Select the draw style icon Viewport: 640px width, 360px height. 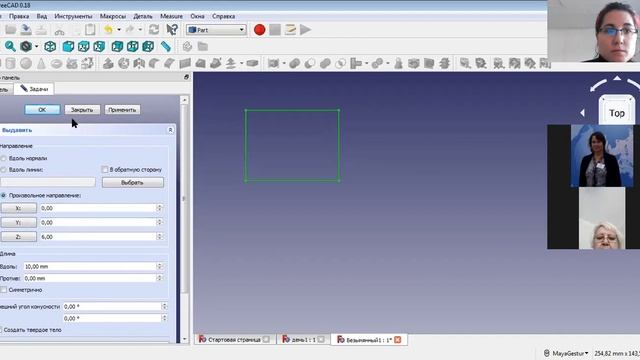(x=26, y=47)
